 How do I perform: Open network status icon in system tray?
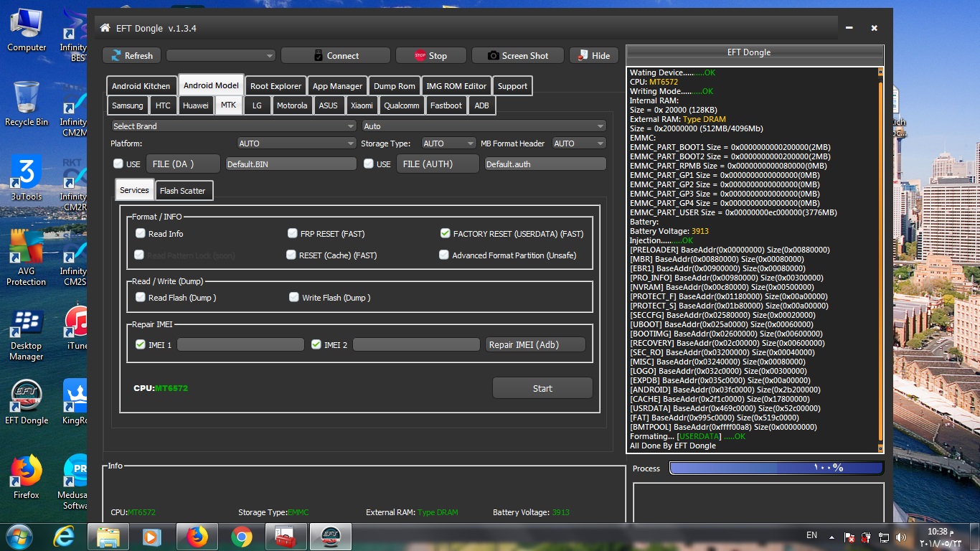click(885, 537)
